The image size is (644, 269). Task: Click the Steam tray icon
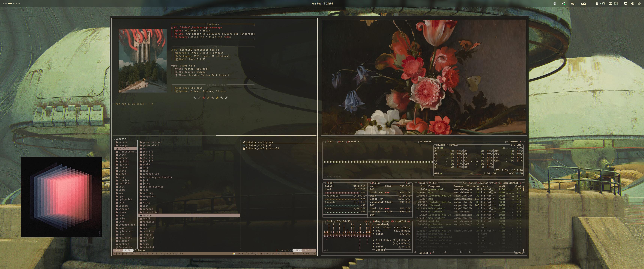coord(554,4)
